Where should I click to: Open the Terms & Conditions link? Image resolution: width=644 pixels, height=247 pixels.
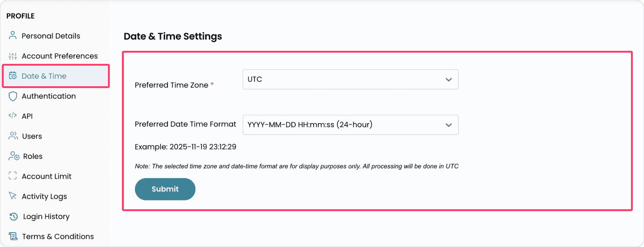[x=58, y=236]
